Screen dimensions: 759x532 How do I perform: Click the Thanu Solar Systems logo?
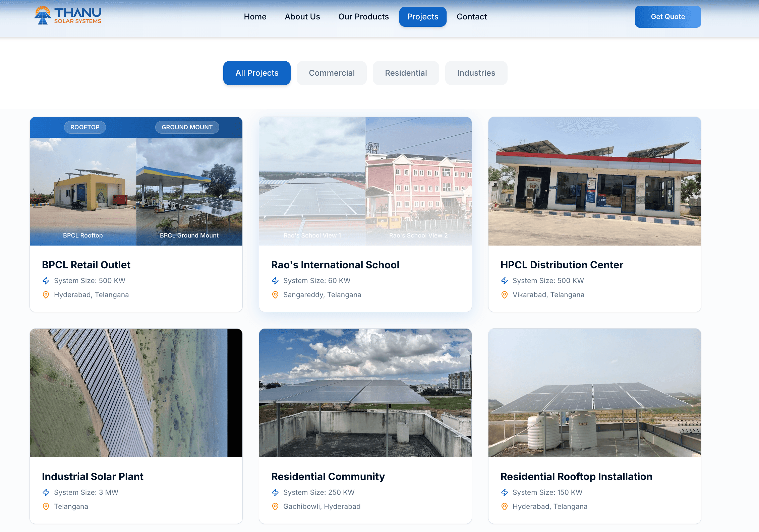[x=67, y=16]
